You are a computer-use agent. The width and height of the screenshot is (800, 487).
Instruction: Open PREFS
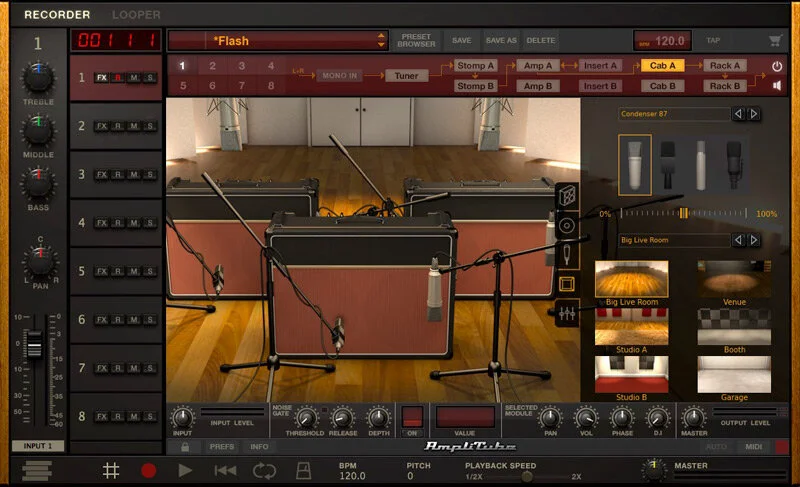221,447
